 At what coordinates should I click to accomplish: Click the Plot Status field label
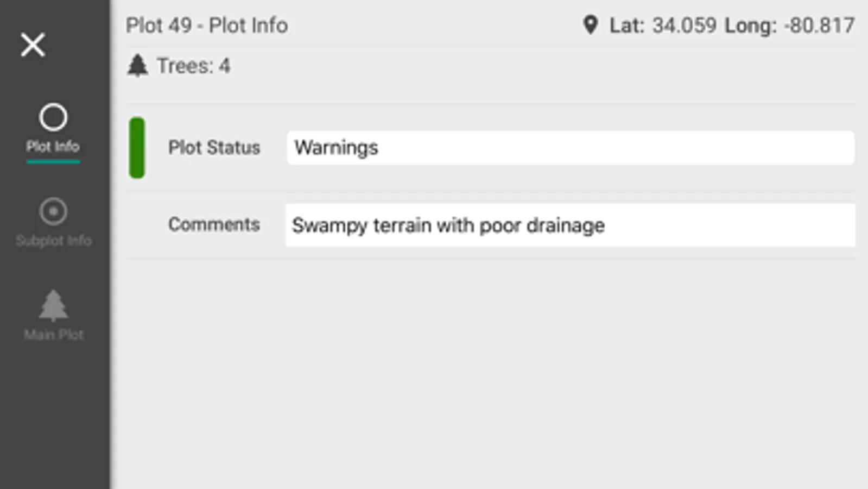[214, 147]
